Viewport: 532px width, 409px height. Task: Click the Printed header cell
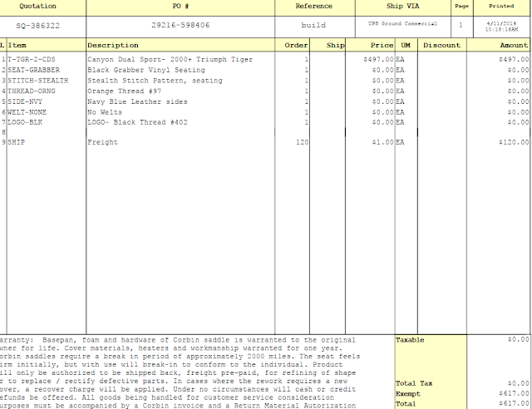pyautogui.click(x=501, y=6)
